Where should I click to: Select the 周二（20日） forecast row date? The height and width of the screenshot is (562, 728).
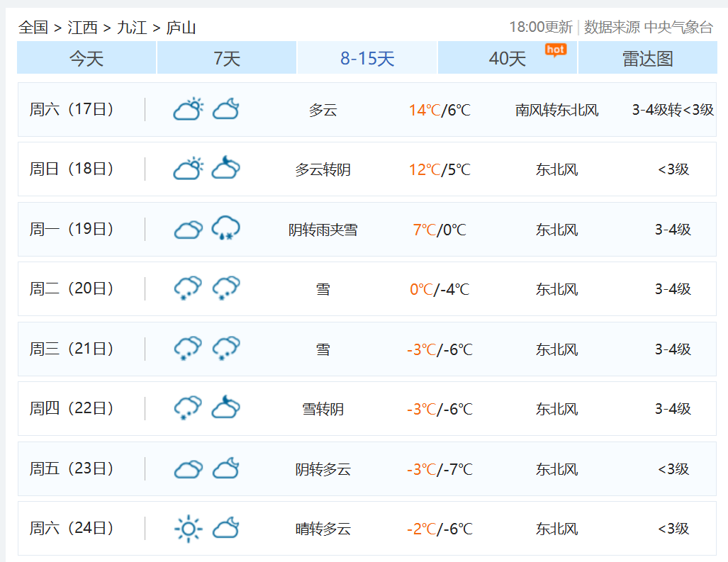[x=72, y=288]
